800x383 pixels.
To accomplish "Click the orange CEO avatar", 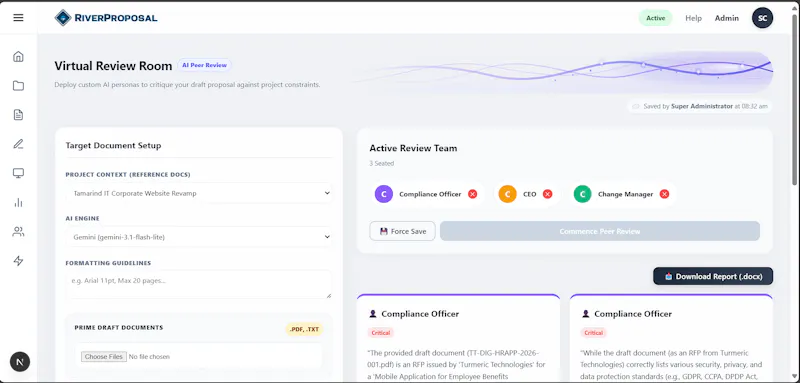I will pyautogui.click(x=508, y=194).
